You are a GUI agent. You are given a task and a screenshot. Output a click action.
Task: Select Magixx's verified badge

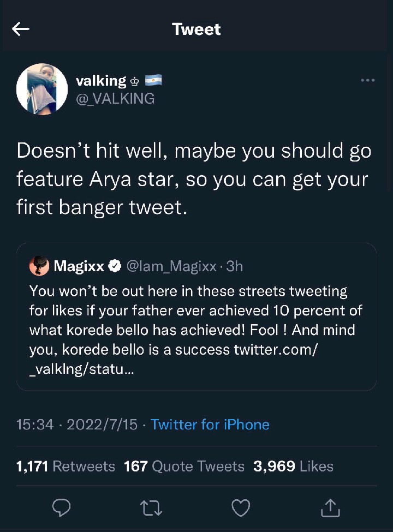[115, 266]
